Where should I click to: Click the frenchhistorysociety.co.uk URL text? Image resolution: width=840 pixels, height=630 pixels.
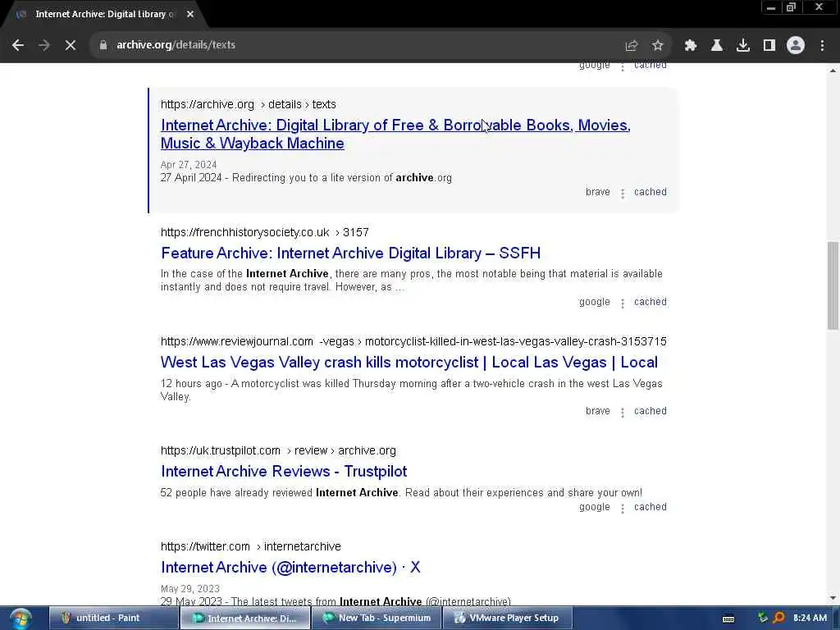pos(265,232)
